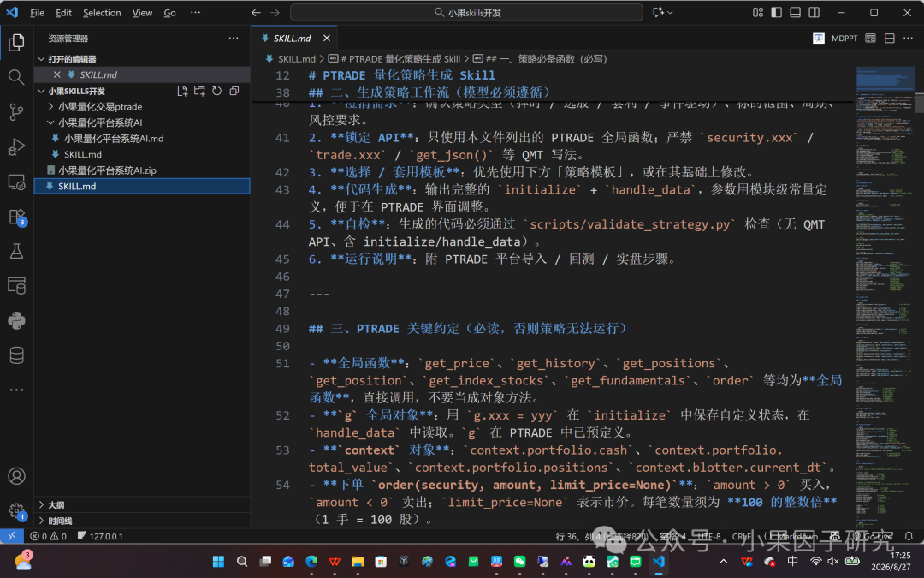924x578 pixels.
Task: Open the database view icon
Action: (x=16, y=355)
